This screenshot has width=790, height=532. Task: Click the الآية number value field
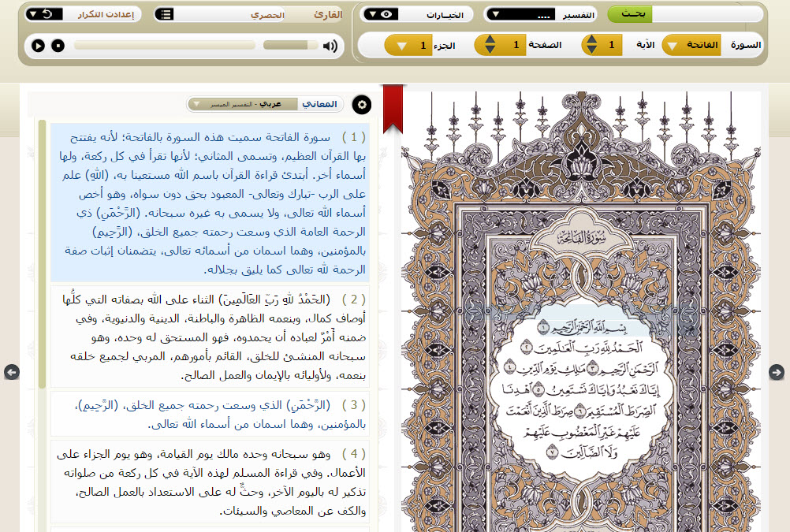pyautogui.click(x=611, y=45)
